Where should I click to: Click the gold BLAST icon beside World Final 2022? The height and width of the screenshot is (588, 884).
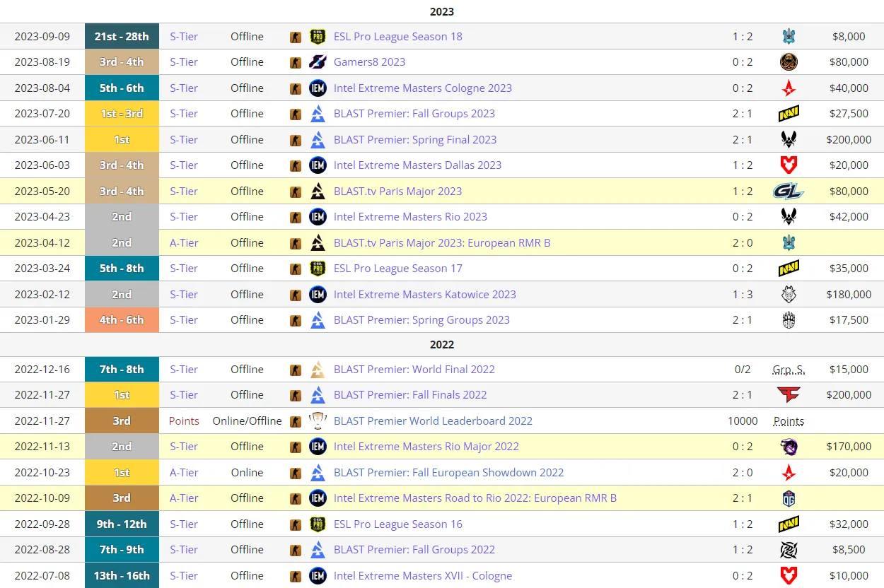318,370
